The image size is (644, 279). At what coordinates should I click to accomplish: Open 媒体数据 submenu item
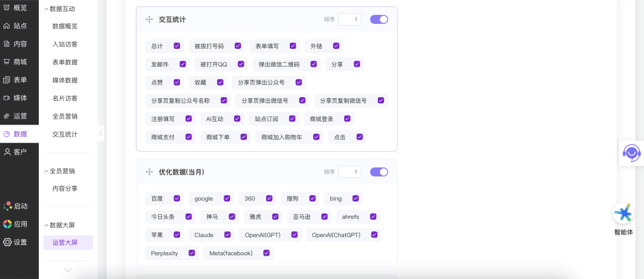click(x=65, y=80)
